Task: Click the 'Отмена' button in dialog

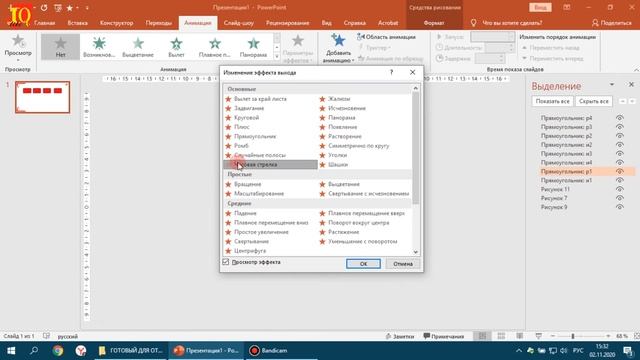Action: pyautogui.click(x=403, y=264)
